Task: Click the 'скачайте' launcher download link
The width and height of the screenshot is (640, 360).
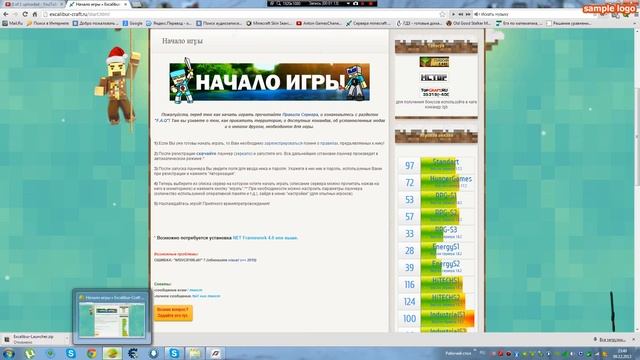Action: [x=206, y=153]
